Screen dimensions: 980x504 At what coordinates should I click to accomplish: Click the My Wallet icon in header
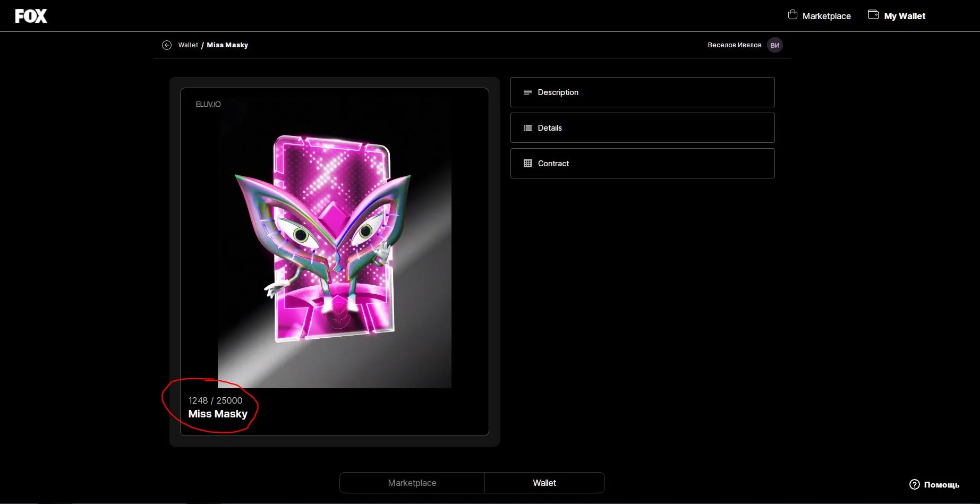(873, 15)
